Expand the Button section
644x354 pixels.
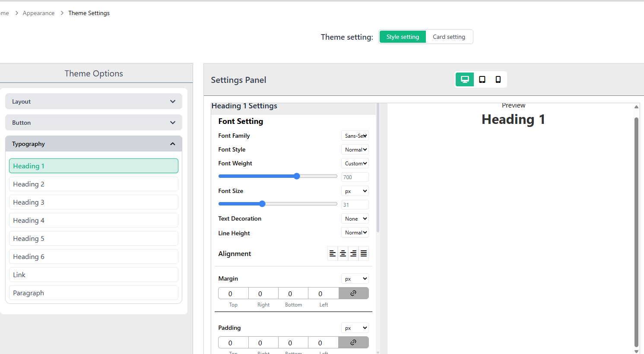[x=94, y=123]
